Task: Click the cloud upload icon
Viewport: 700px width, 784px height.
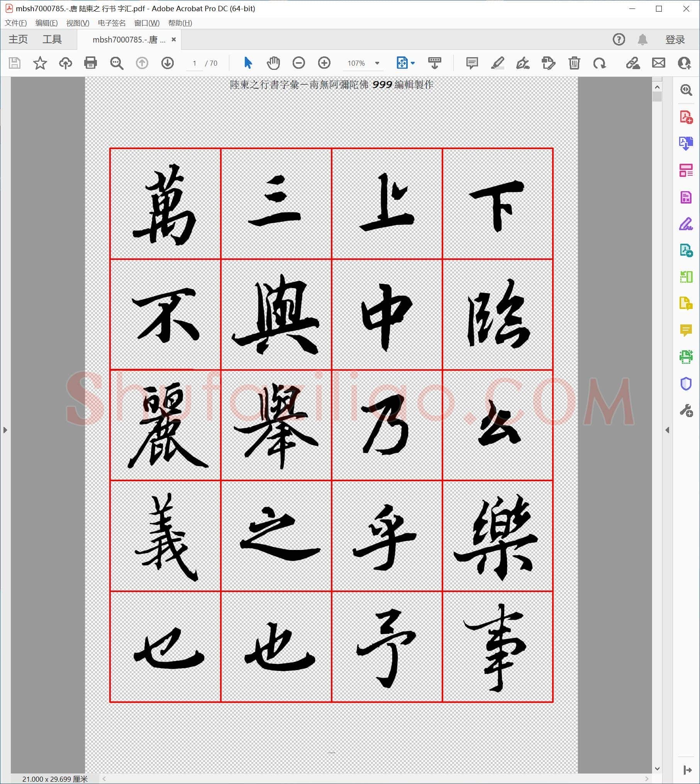Action: [x=65, y=63]
